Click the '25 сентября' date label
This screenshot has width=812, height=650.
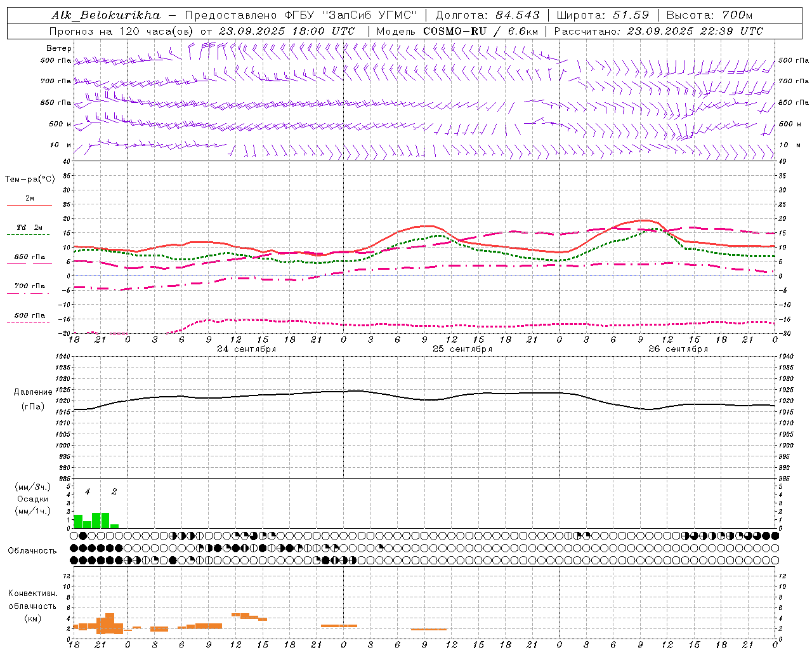(x=462, y=349)
